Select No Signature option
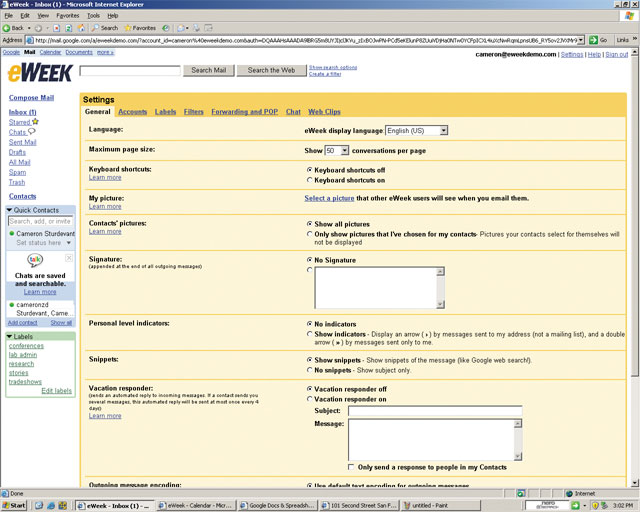 pyautogui.click(x=309, y=260)
